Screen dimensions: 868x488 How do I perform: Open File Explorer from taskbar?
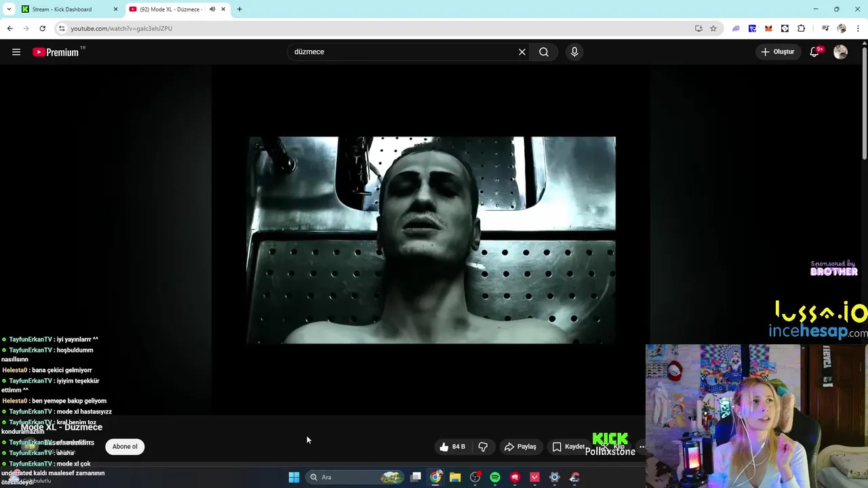pos(455,477)
